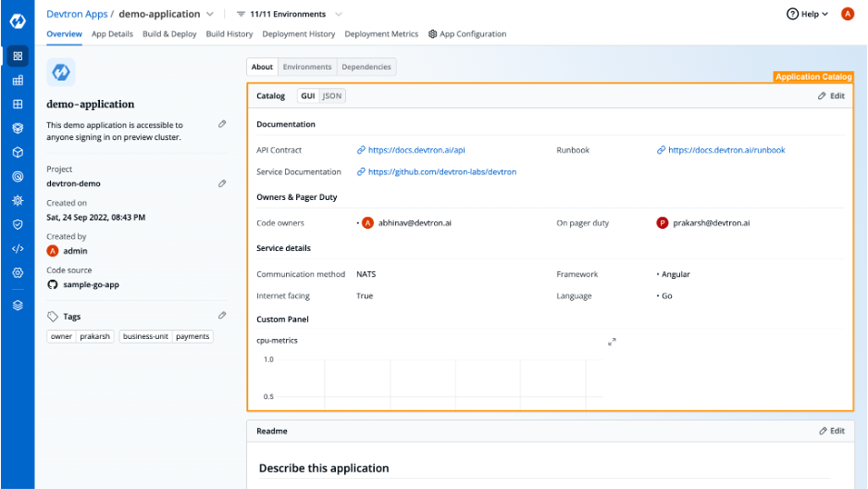The image size is (868, 489).
Task: Switch catalog view to JSON
Action: (332, 95)
